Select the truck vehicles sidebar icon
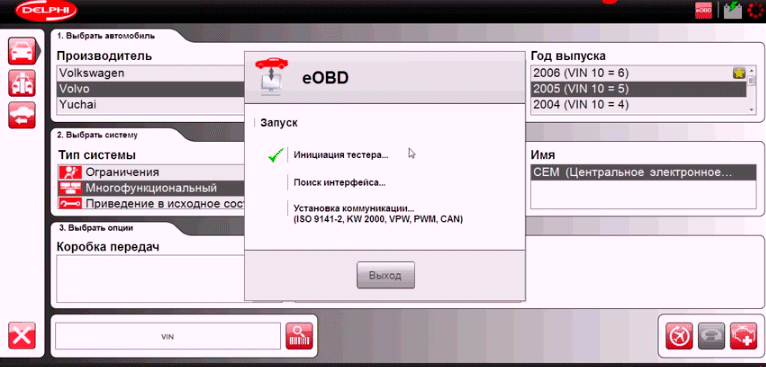Viewport: 766px width, 367px height. tap(22, 83)
